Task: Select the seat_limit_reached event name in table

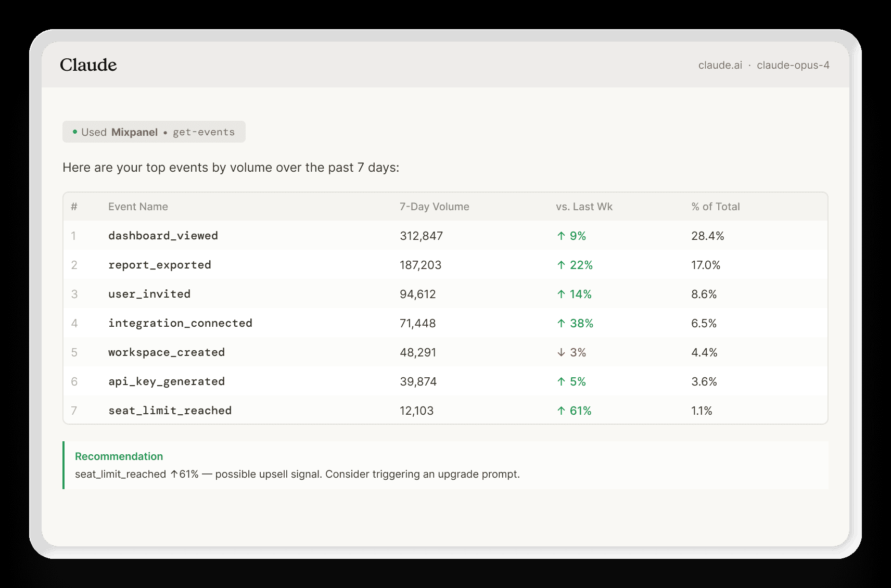Action: (x=170, y=411)
